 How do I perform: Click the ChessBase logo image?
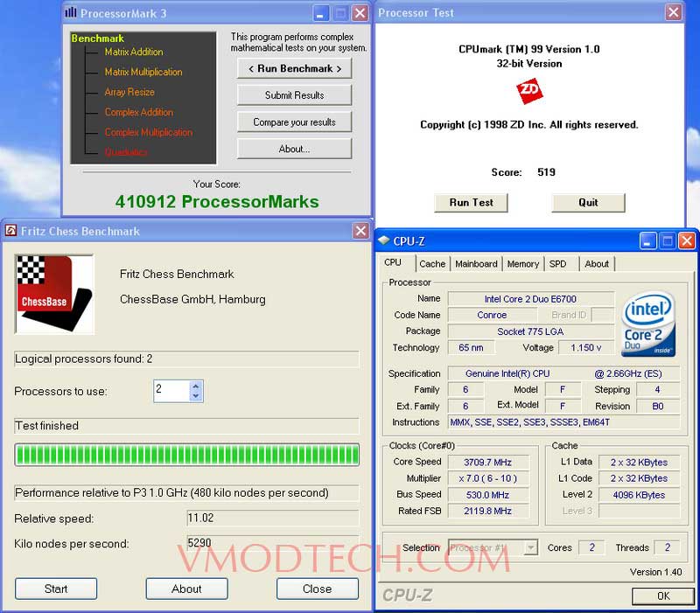[x=54, y=295]
